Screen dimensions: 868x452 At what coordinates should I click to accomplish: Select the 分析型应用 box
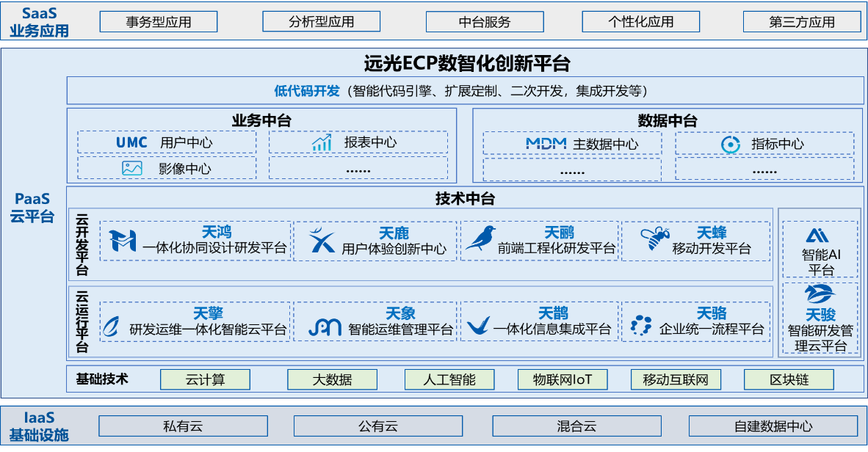[x=321, y=21]
